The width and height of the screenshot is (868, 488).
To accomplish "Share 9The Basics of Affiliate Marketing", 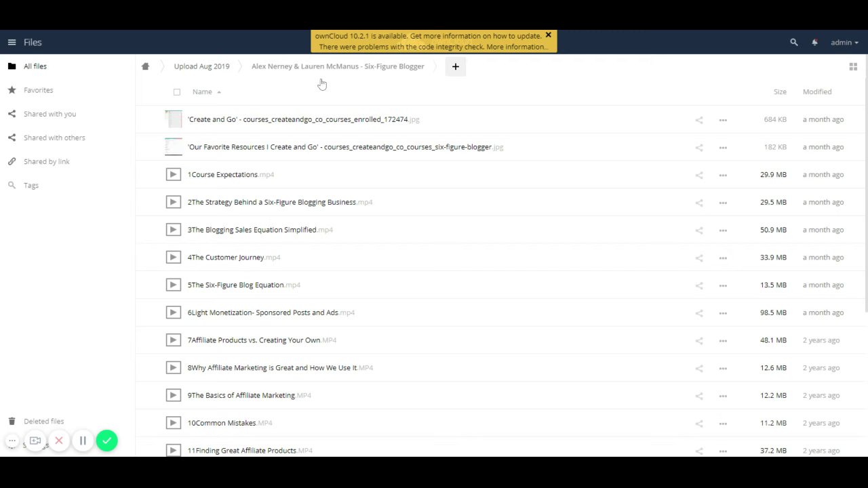I will (699, 395).
